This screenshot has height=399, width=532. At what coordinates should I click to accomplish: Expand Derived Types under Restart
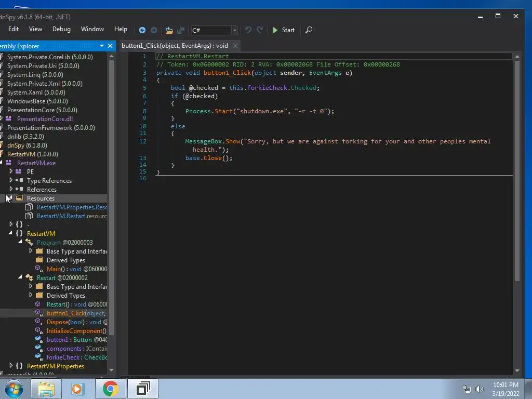(31, 295)
